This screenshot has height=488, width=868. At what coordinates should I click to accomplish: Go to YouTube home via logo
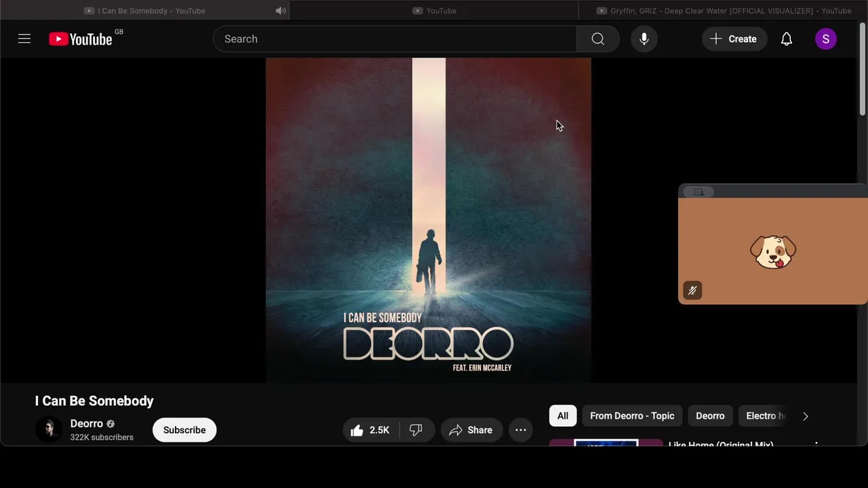(81, 39)
